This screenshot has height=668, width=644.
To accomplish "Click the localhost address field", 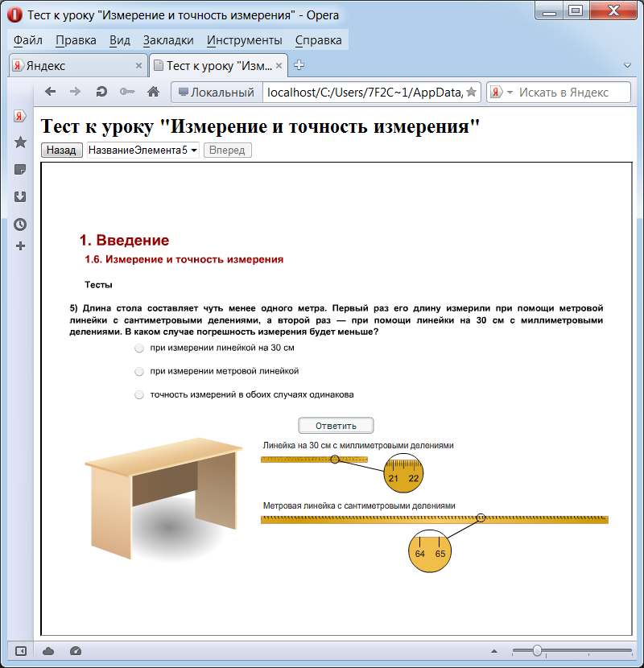I will [365, 92].
